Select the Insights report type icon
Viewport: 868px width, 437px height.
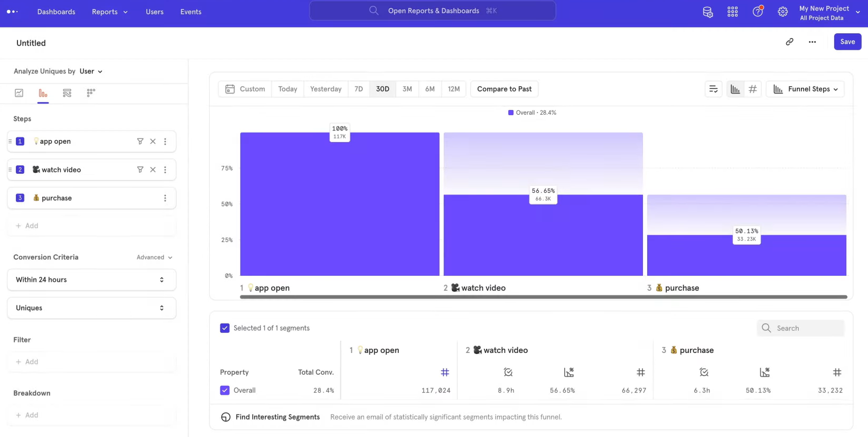pos(19,93)
